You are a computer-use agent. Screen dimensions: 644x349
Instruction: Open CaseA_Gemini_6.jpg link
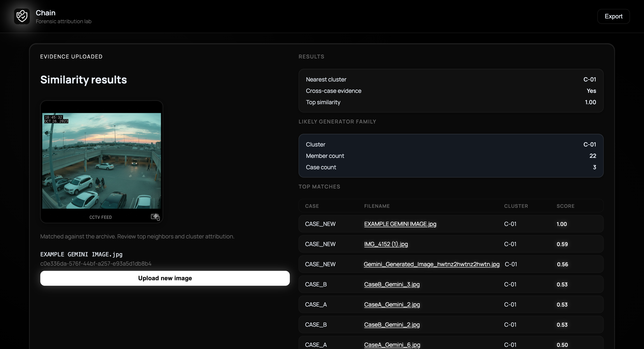tap(392, 345)
